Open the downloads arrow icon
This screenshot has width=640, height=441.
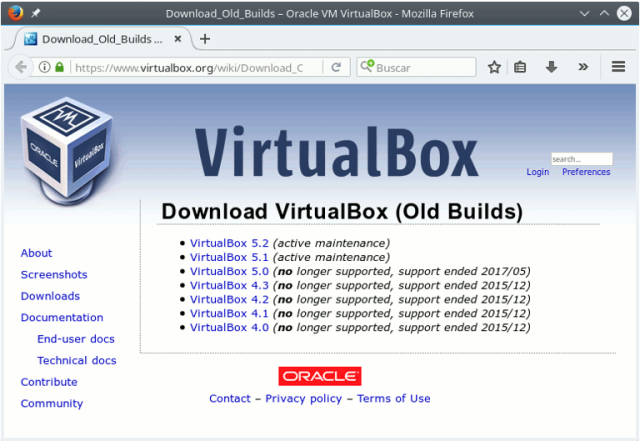point(551,67)
